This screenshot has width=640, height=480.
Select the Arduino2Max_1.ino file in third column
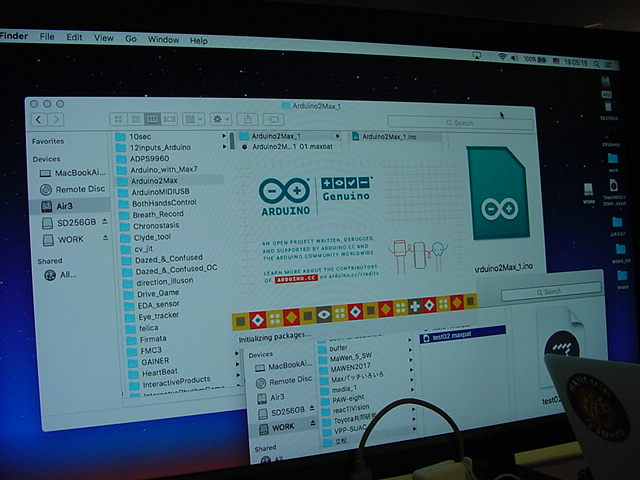point(384,137)
